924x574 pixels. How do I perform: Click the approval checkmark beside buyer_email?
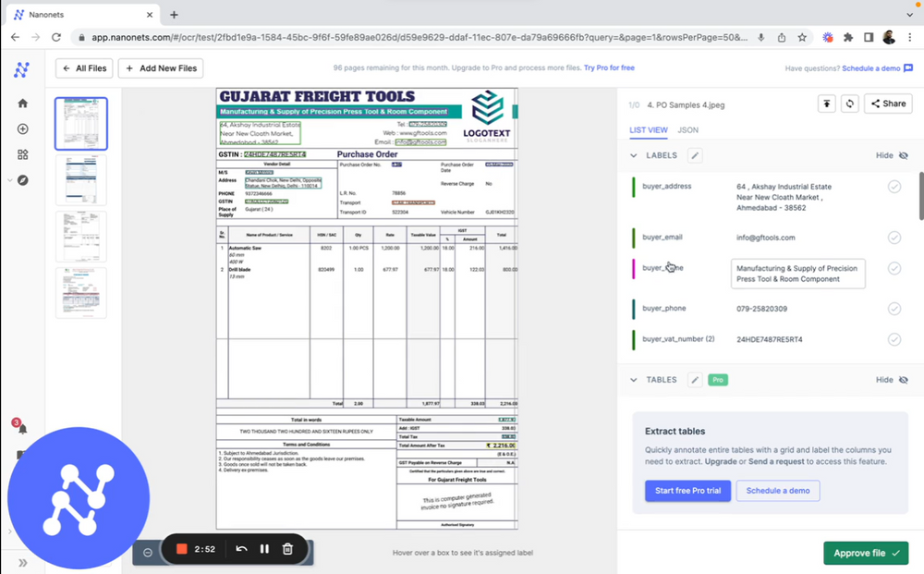(x=894, y=237)
